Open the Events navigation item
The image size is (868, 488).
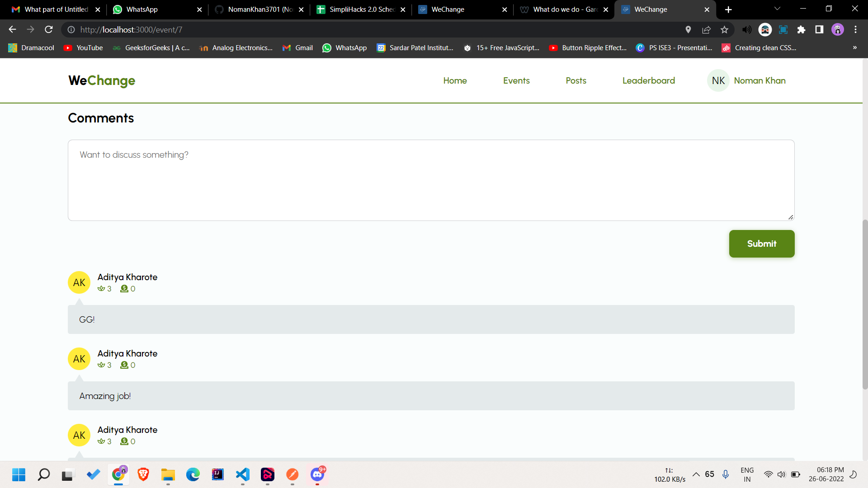pos(516,80)
